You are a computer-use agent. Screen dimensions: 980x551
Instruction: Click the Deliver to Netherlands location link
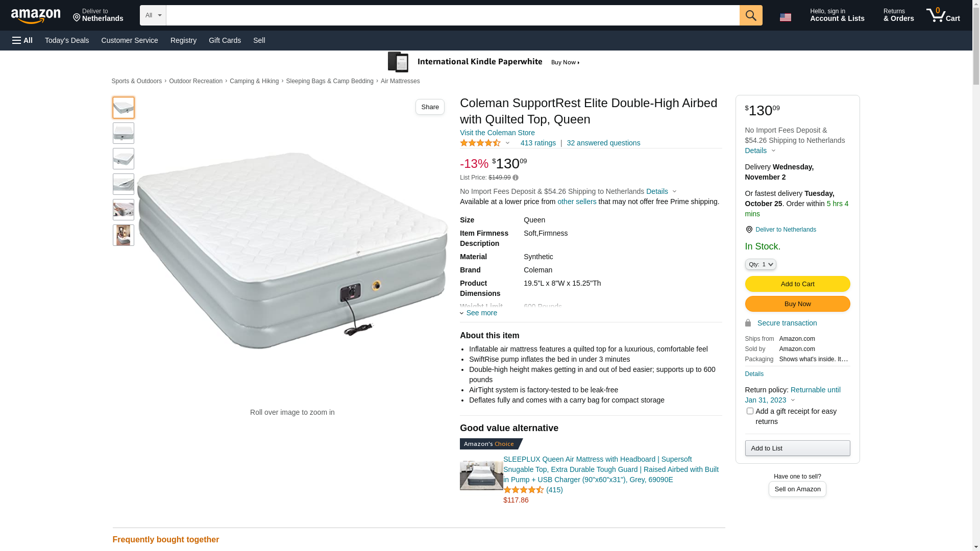[785, 230]
